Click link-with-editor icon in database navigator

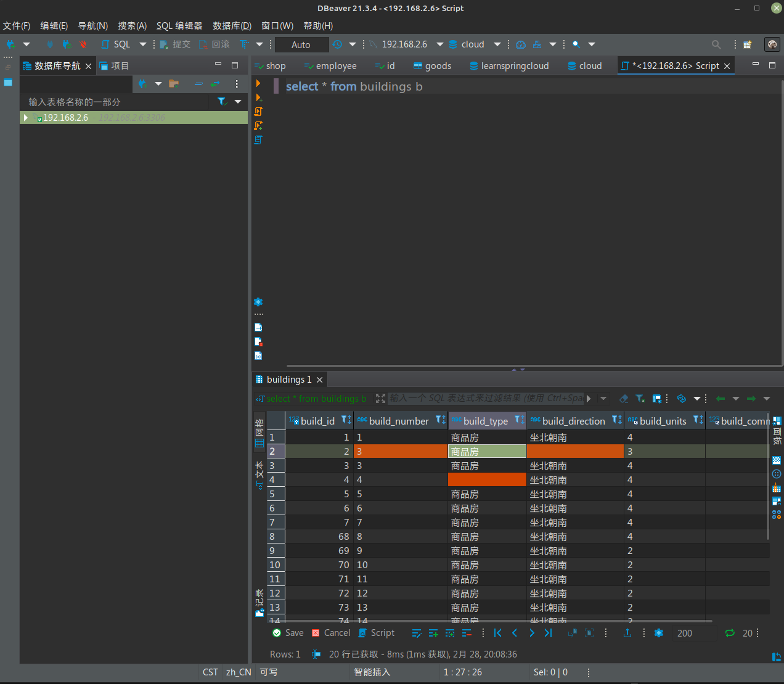pyautogui.click(x=215, y=84)
